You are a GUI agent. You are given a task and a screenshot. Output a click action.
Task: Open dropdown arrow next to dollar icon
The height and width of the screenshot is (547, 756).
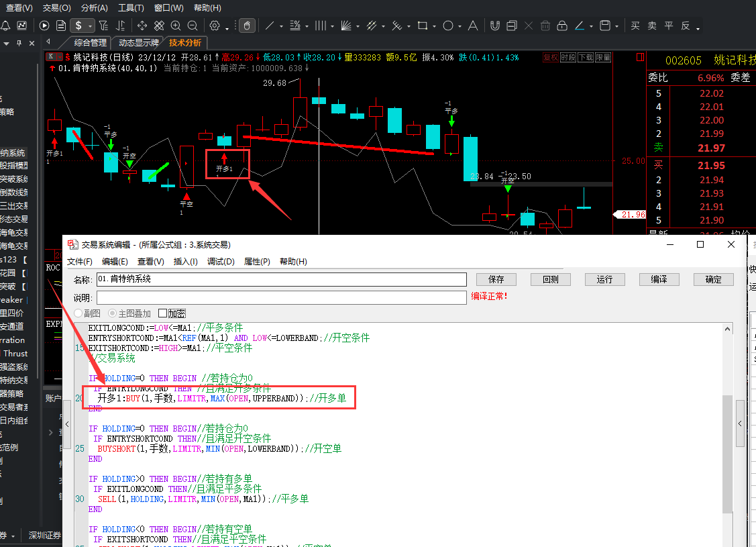click(90, 27)
